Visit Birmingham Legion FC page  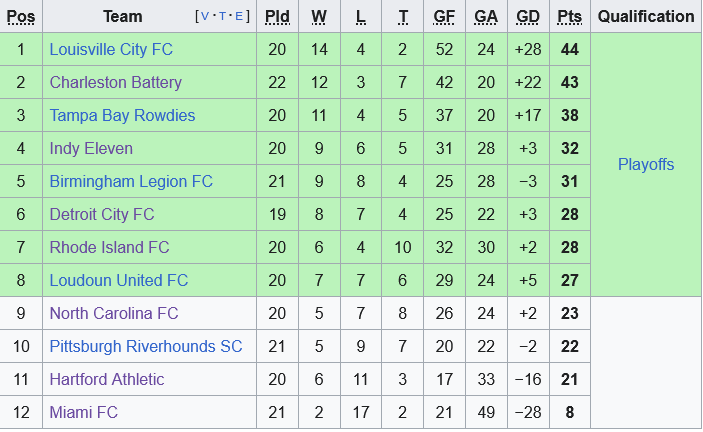(x=131, y=181)
